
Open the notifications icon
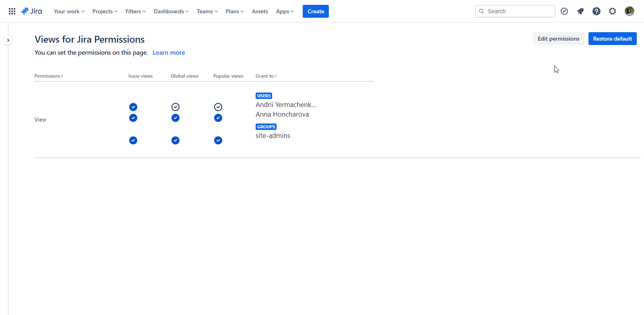tap(580, 11)
